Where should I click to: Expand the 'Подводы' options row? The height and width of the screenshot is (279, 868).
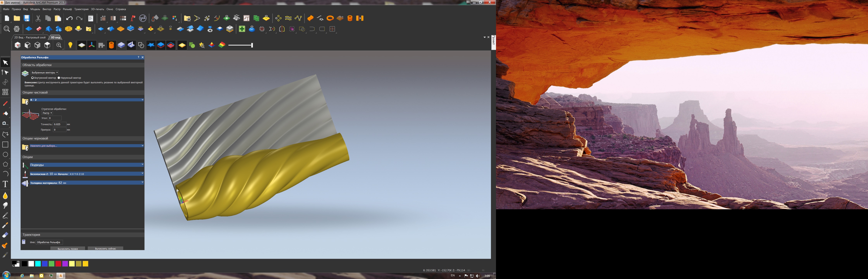point(87,165)
